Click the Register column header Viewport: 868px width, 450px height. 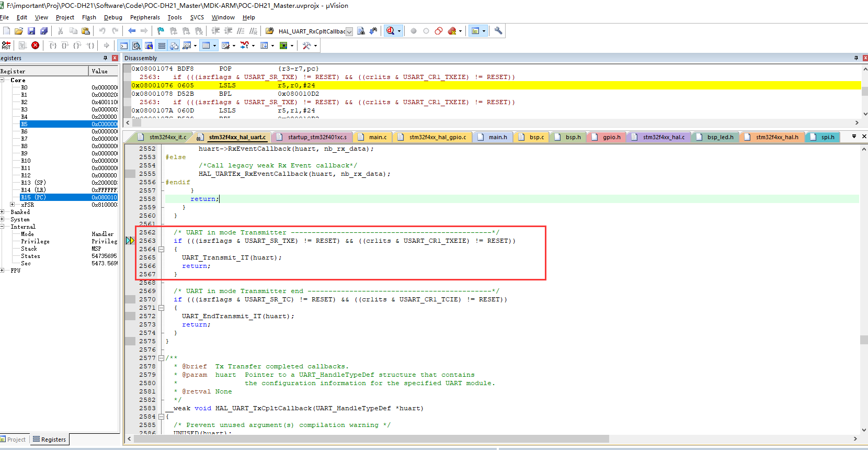point(44,71)
